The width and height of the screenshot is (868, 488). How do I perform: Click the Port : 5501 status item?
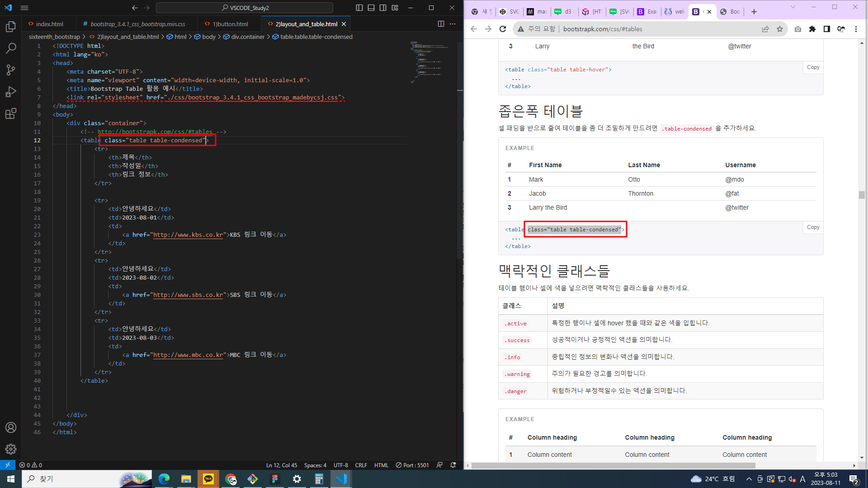pyautogui.click(x=412, y=465)
